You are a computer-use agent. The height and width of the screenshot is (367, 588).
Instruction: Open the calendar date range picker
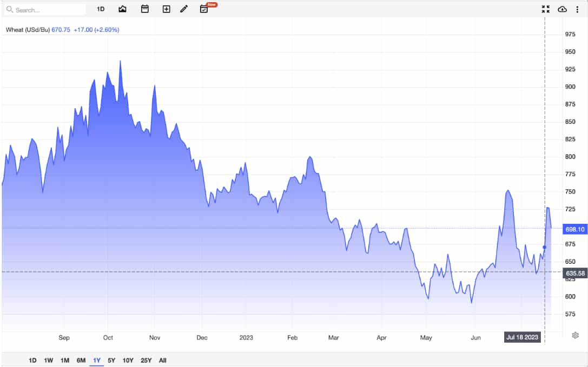tap(145, 9)
